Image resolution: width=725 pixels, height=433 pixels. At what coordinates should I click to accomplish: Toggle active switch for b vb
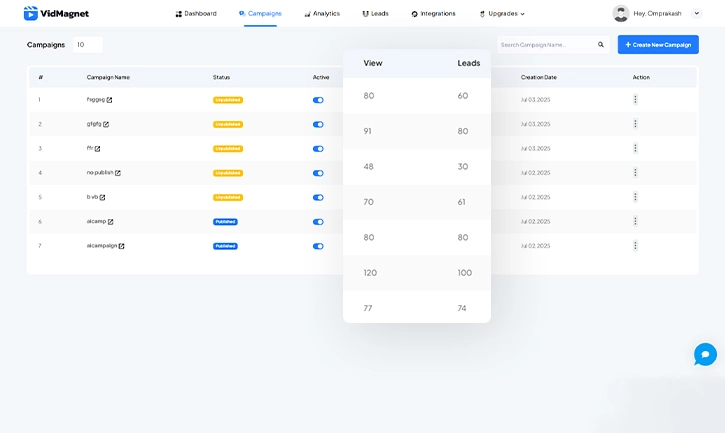tap(318, 198)
